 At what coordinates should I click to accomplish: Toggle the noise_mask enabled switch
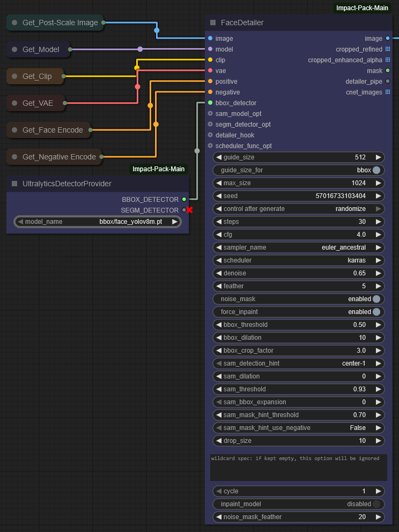click(x=376, y=299)
